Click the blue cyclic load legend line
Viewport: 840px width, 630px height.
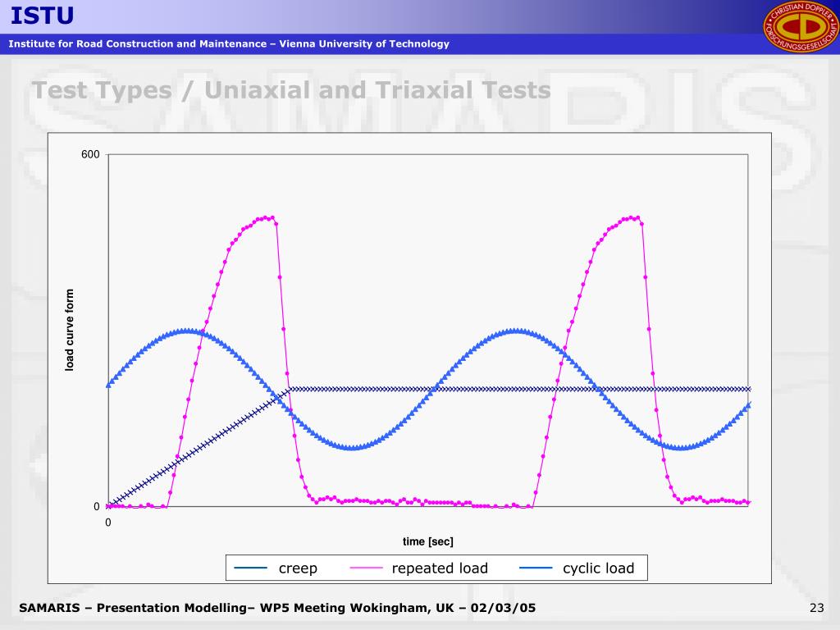click(536, 568)
